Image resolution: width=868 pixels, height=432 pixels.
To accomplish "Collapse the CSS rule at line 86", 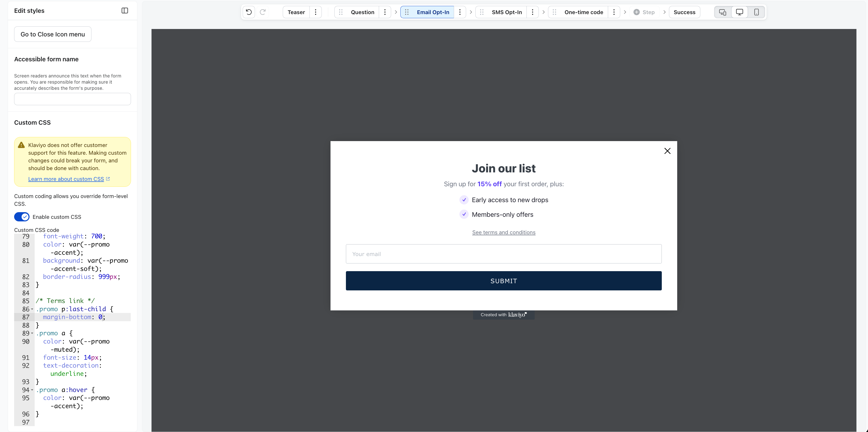I will point(32,309).
